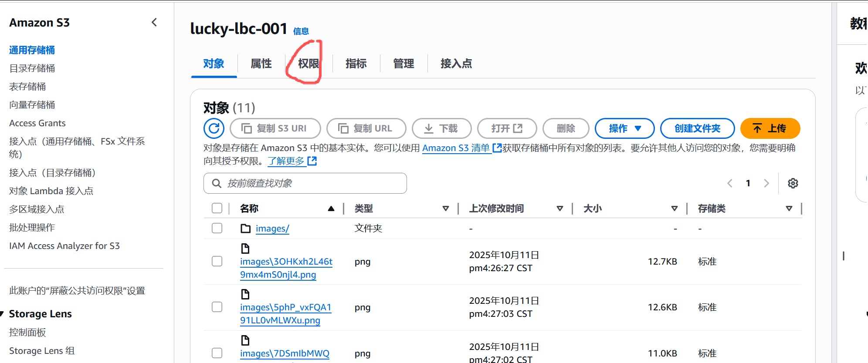Open images\5phP_vxFQA191LL0vMLWXu.png object link
Image resolution: width=868 pixels, height=363 pixels.
(286, 314)
